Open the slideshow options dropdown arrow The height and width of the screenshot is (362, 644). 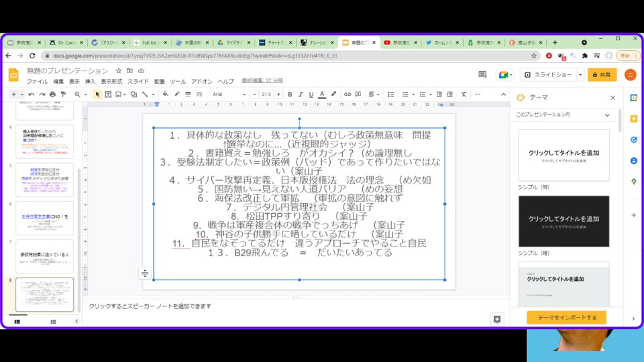point(580,74)
